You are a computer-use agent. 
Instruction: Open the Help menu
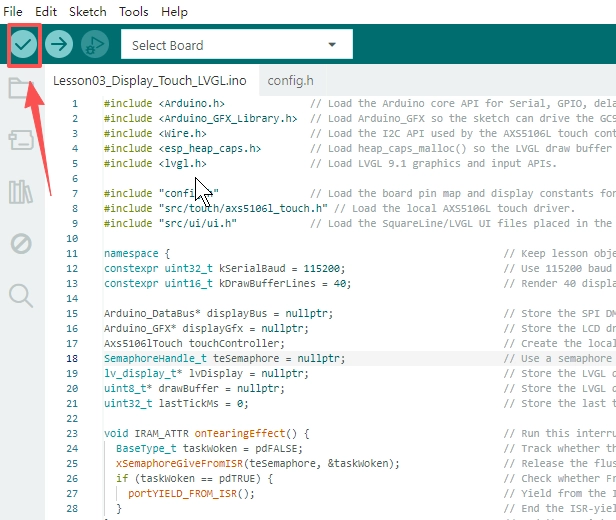[174, 12]
